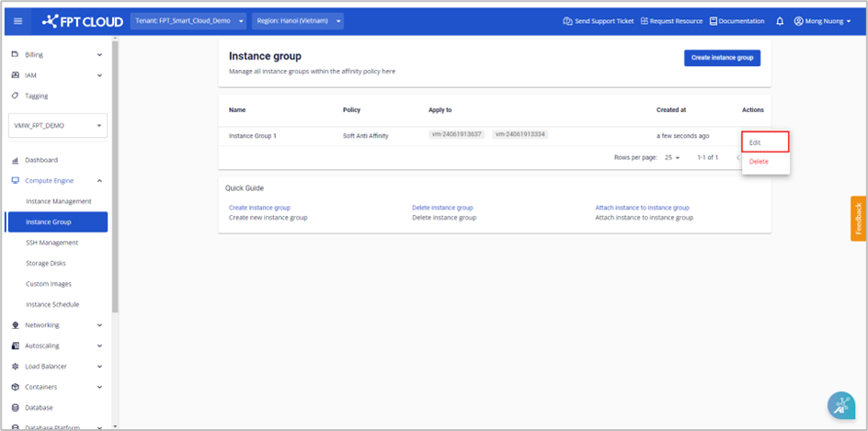Click the notification bell icon
Screen dimensions: 868x431
point(780,21)
